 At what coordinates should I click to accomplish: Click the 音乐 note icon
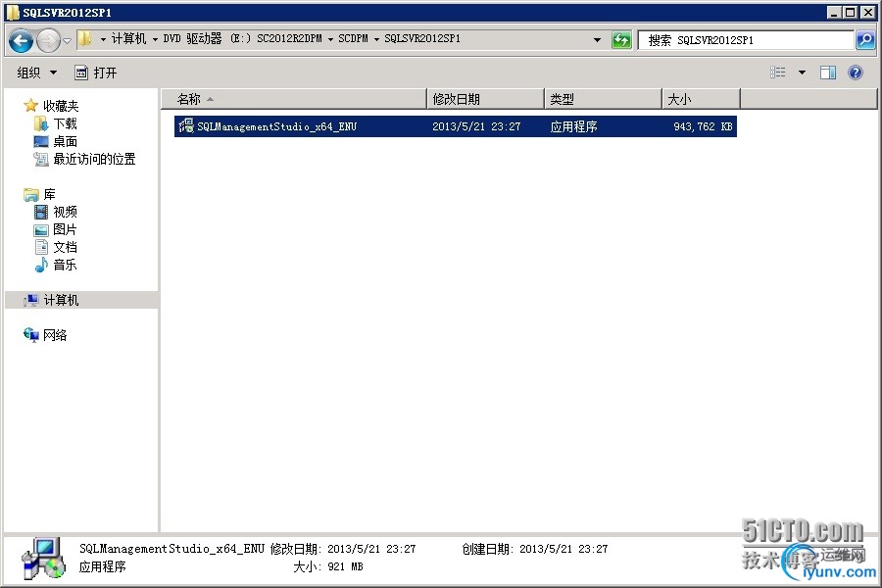tap(41, 265)
